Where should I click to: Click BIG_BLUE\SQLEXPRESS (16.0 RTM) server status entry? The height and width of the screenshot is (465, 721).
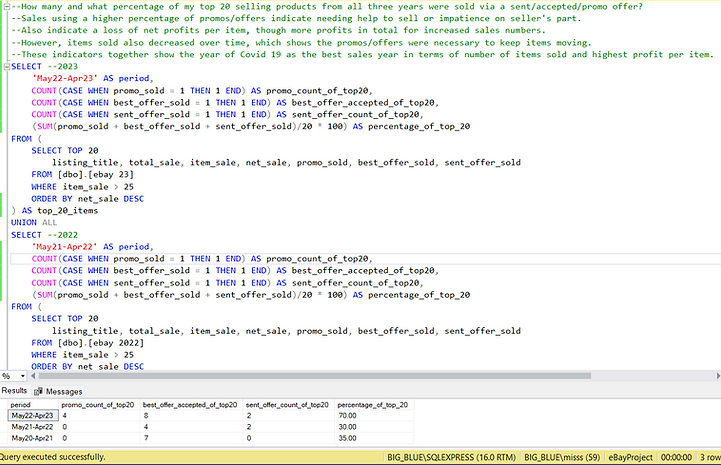pyautogui.click(x=451, y=457)
